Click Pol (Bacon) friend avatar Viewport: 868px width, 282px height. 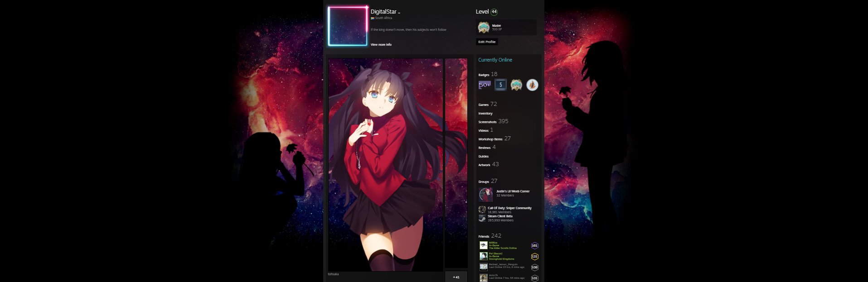coord(484,256)
